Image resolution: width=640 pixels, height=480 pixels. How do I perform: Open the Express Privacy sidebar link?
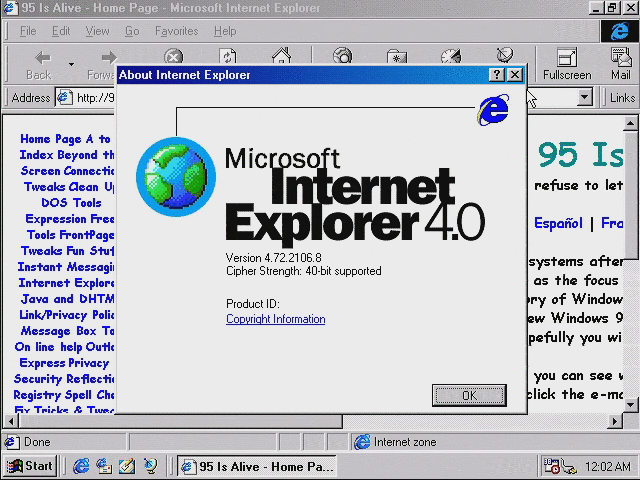point(64,363)
